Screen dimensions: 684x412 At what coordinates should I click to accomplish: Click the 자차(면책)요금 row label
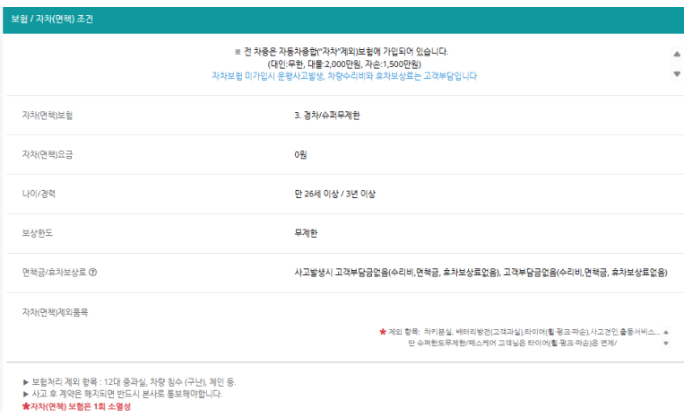click(47, 154)
